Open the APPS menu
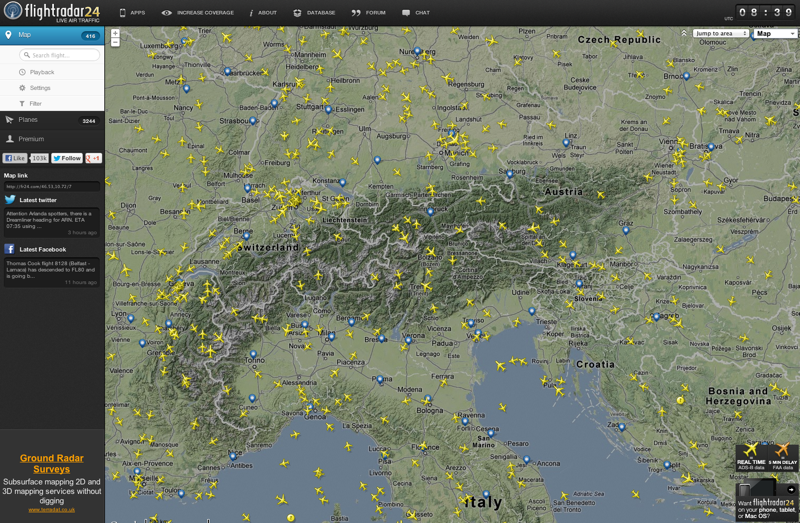Screen dimensions: 800x523 pyautogui.click(x=132, y=13)
